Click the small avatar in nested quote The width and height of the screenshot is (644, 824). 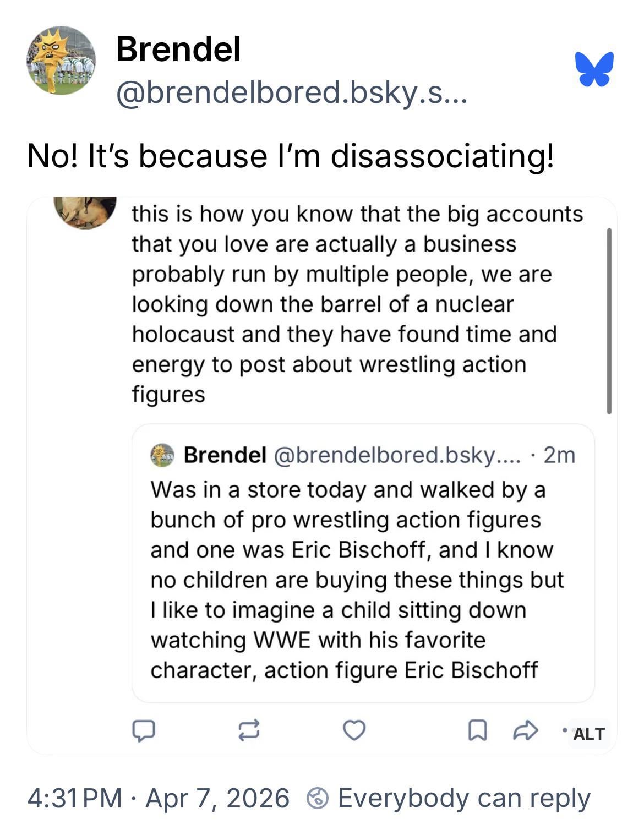[162, 455]
